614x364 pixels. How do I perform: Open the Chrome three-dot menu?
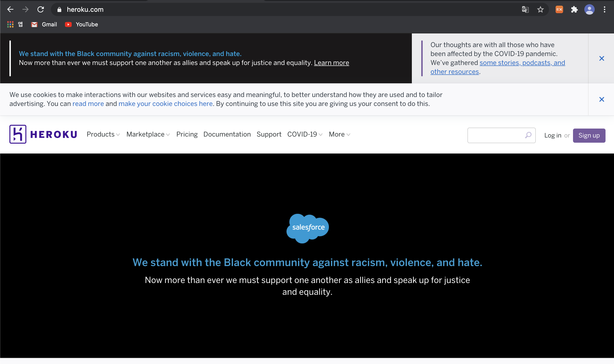(605, 9)
